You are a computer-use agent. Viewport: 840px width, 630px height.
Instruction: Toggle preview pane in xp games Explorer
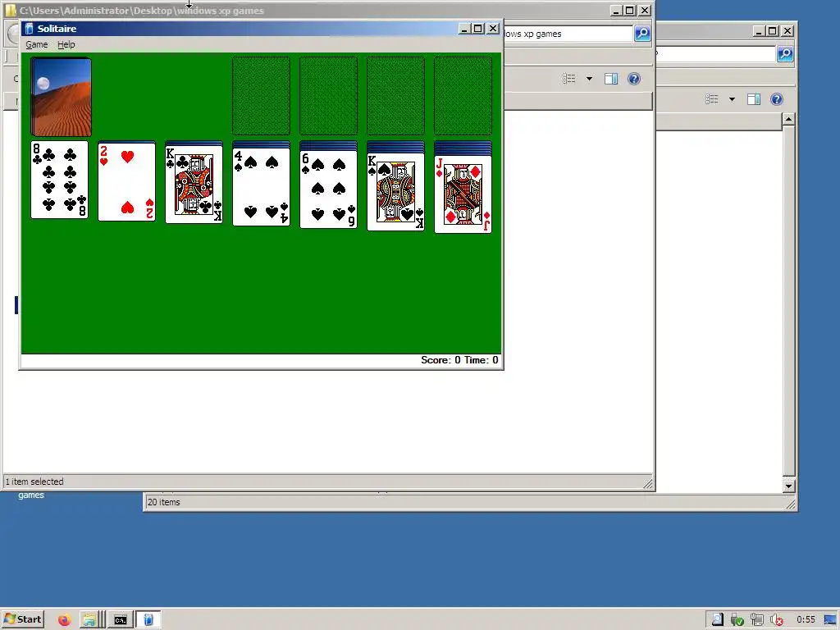(610, 80)
